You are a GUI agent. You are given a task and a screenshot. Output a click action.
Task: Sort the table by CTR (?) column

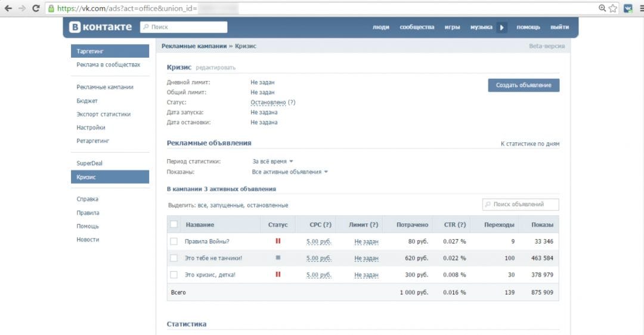click(x=454, y=225)
